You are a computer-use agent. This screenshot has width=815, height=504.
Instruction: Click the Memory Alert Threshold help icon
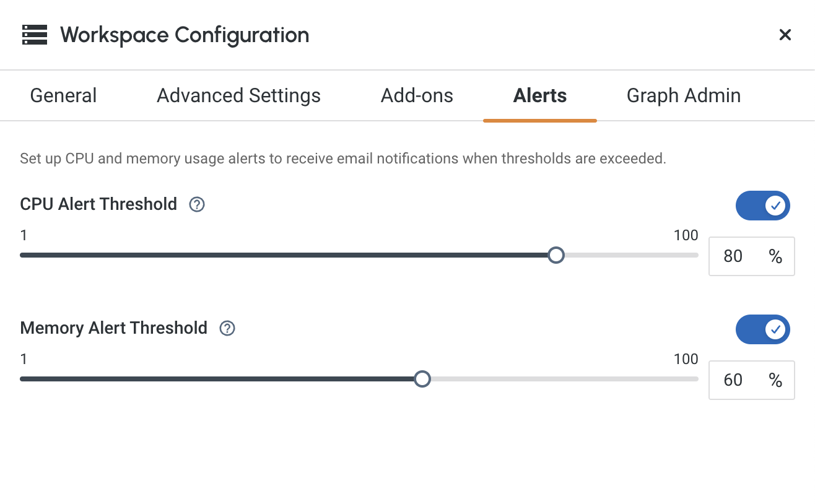point(227,328)
